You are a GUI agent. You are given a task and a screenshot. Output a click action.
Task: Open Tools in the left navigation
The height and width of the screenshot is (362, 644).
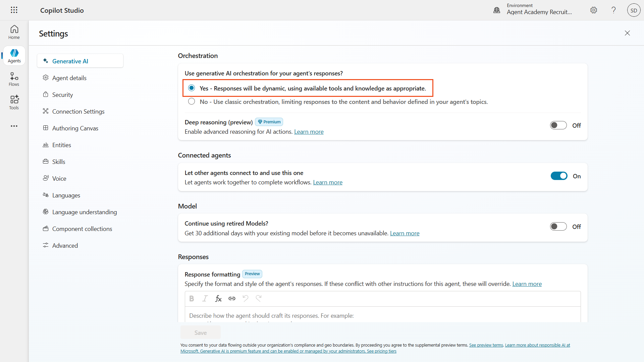coord(14,103)
